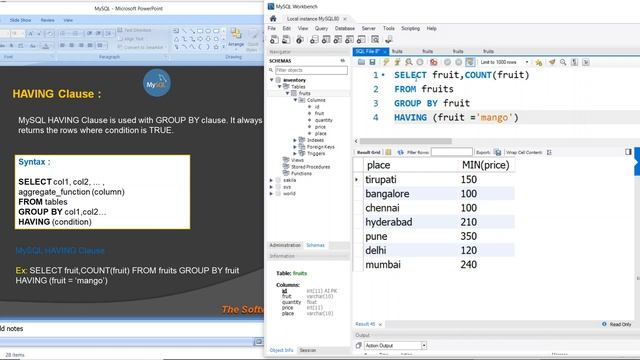This screenshot has width=640, height=360.
Task: Select the Object Info tab
Action: point(282,350)
